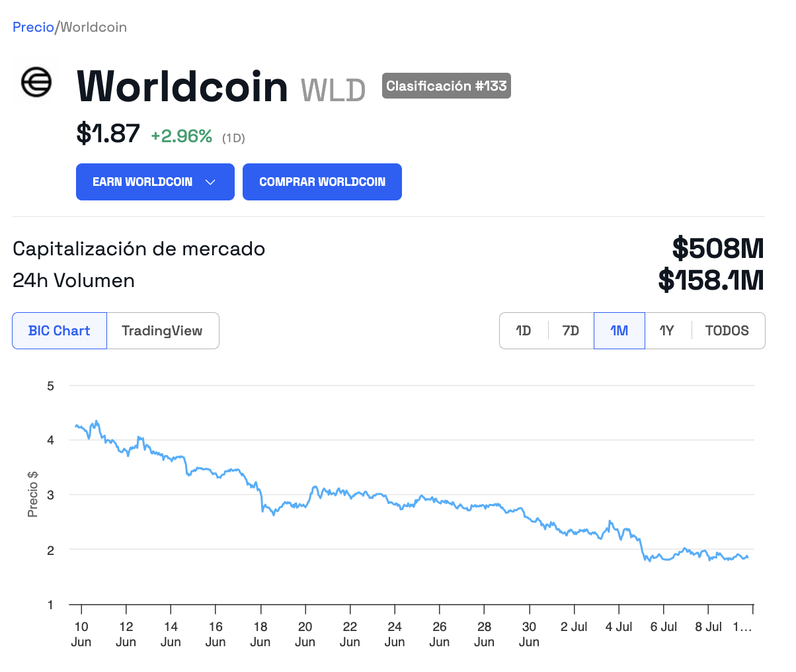
Task: Click the 6 Jul marker on the chart axis
Action: pyautogui.click(x=664, y=627)
